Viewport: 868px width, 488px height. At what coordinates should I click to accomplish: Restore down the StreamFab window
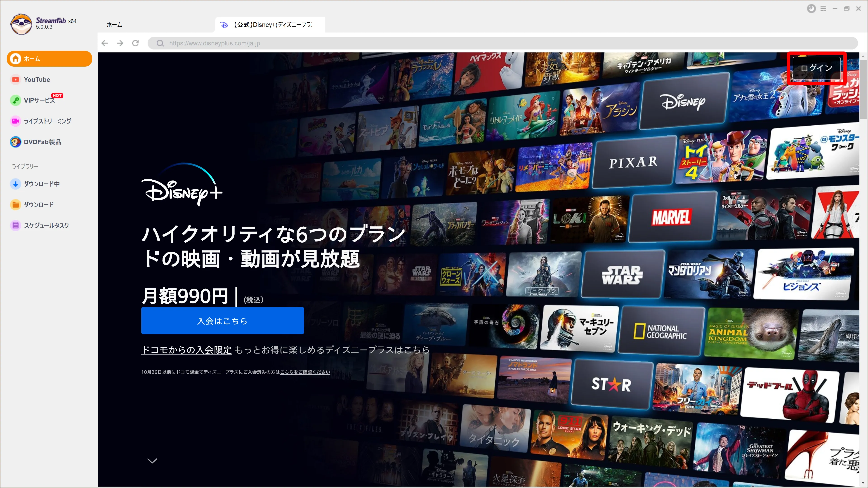[x=847, y=9]
